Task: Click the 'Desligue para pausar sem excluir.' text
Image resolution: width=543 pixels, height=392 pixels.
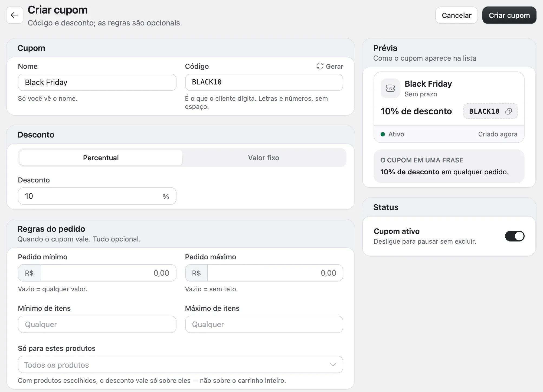Action: tap(425, 241)
